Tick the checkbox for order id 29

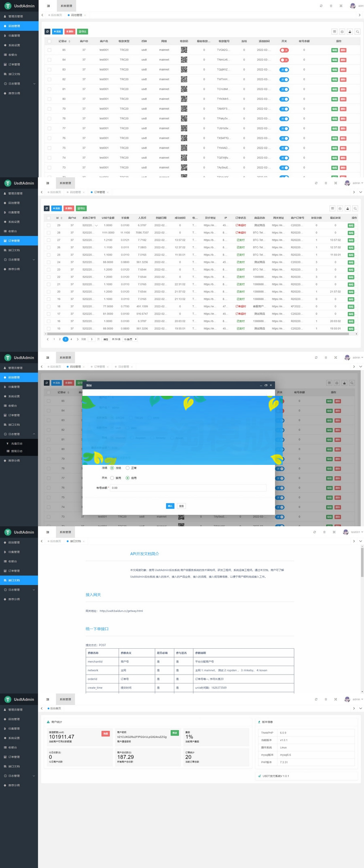point(49,225)
